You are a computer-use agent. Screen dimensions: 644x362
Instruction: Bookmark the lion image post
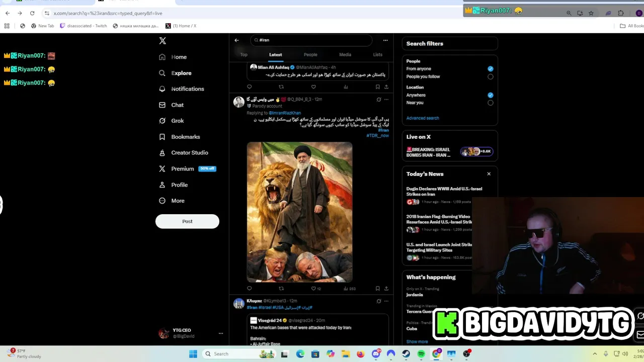point(377,289)
